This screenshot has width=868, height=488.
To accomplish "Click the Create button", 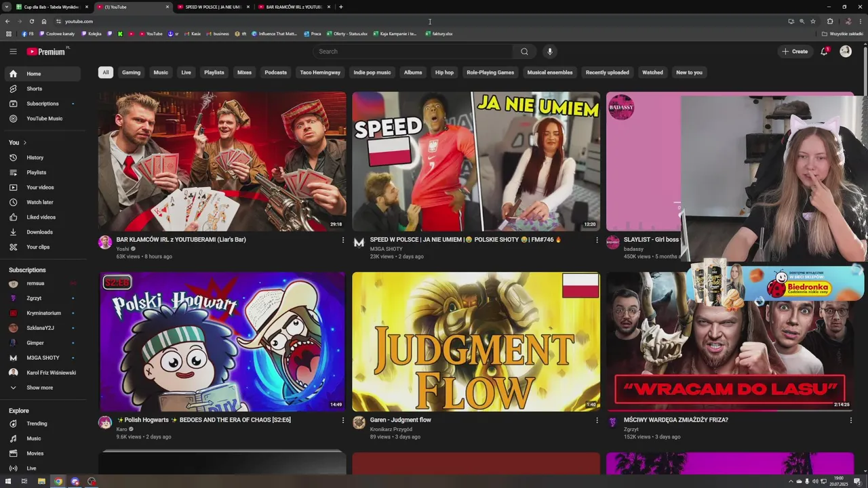I will pyautogui.click(x=795, y=52).
